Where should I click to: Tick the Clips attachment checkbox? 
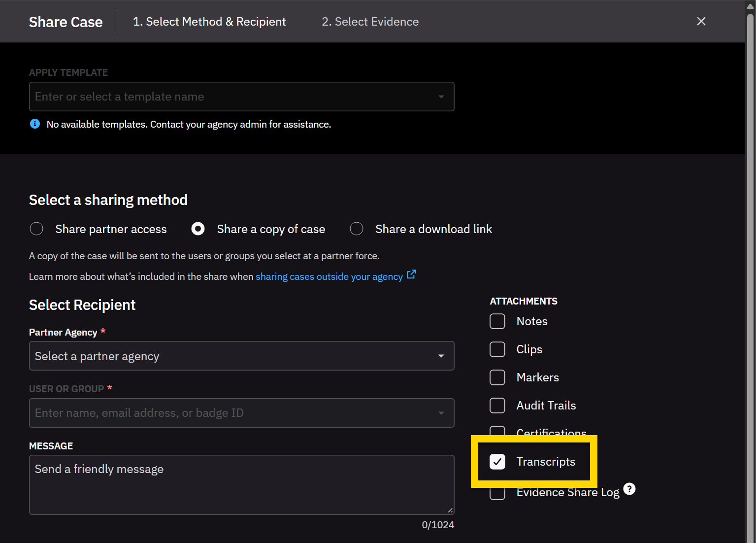497,349
